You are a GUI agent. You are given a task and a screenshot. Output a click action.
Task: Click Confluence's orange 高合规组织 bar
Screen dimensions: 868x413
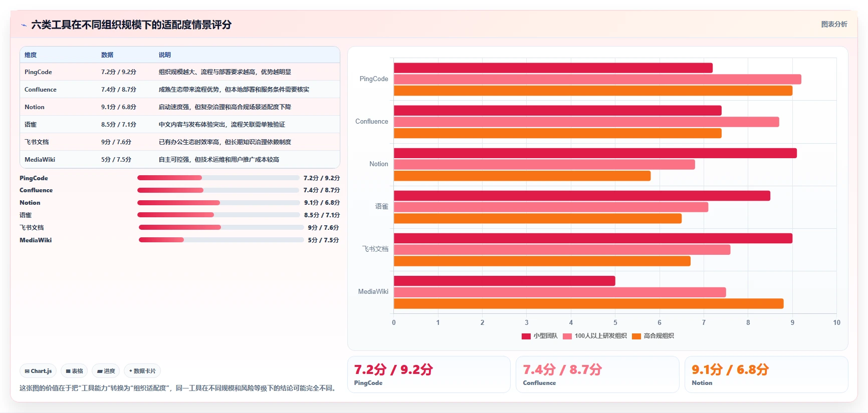(558, 133)
